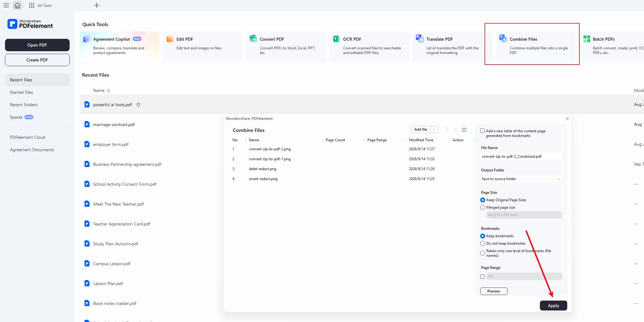Click Study Plan-Autumn.pdf file icon
This screenshot has height=322, width=644.
[x=87, y=244]
